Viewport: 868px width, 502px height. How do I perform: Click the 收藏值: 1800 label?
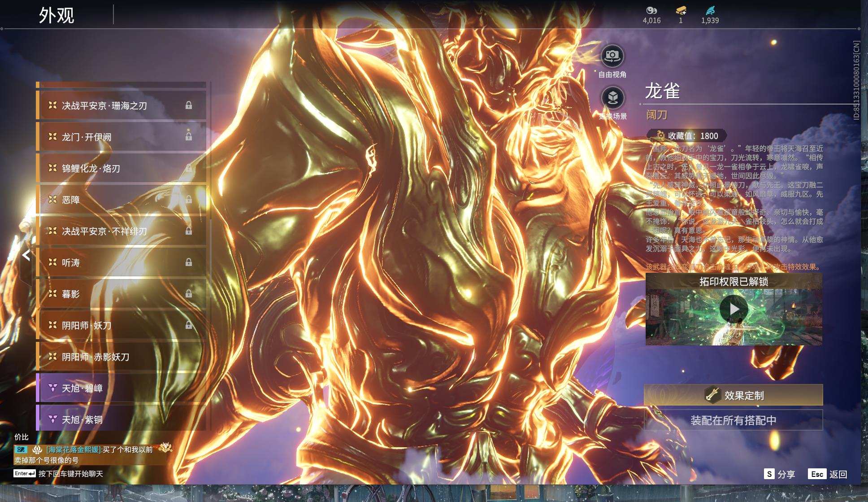click(x=693, y=136)
